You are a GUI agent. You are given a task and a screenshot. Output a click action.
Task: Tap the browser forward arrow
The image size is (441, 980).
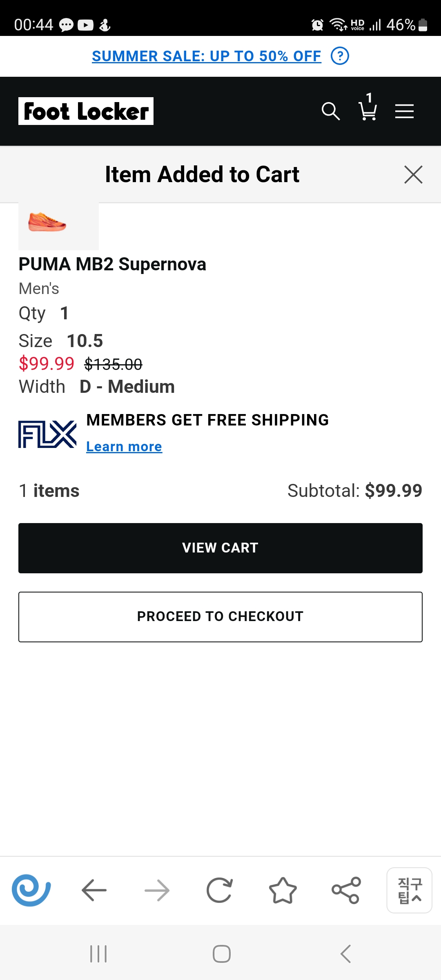tap(157, 890)
